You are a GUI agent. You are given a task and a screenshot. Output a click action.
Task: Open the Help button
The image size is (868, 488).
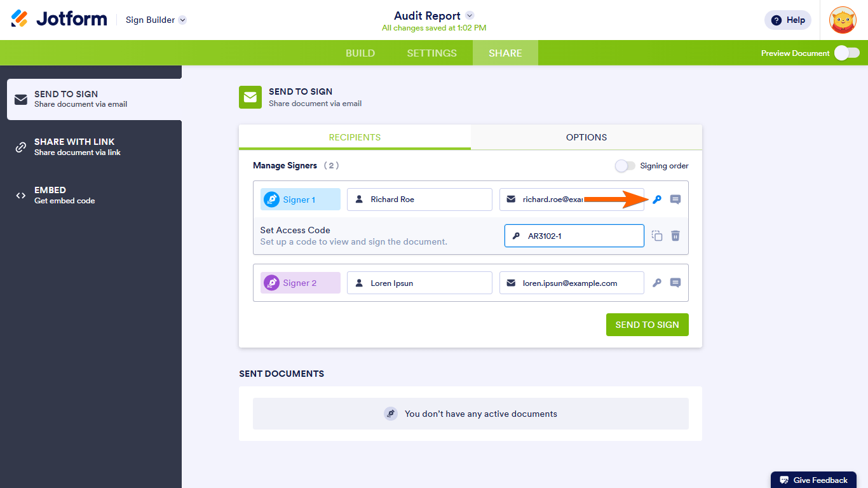point(788,20)
